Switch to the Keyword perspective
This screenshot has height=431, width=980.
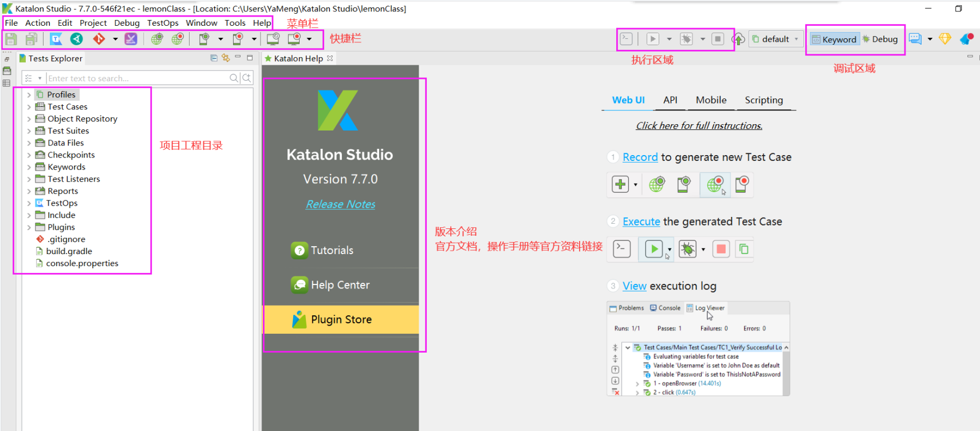pyautogui.click(x=834, y=39)
